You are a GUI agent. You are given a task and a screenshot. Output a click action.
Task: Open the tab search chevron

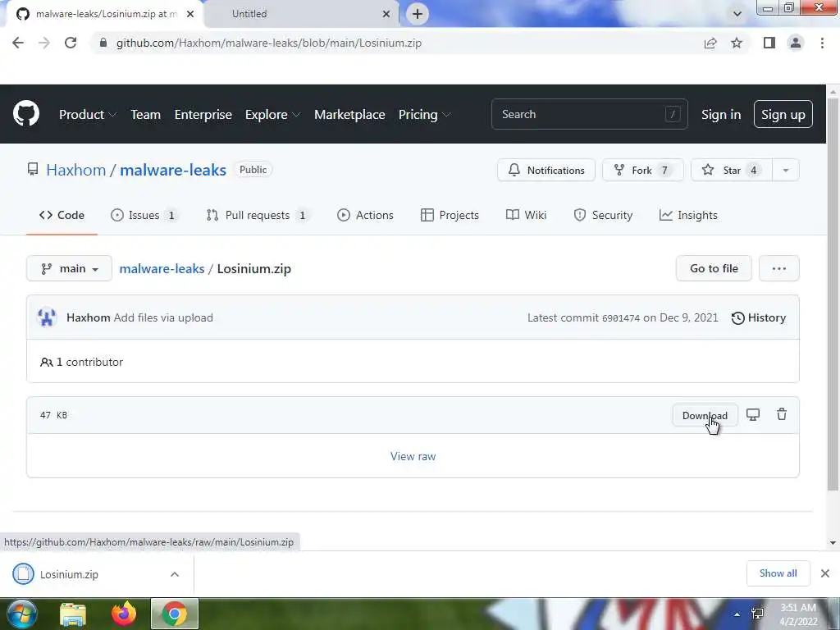click(x=737, y=14)
